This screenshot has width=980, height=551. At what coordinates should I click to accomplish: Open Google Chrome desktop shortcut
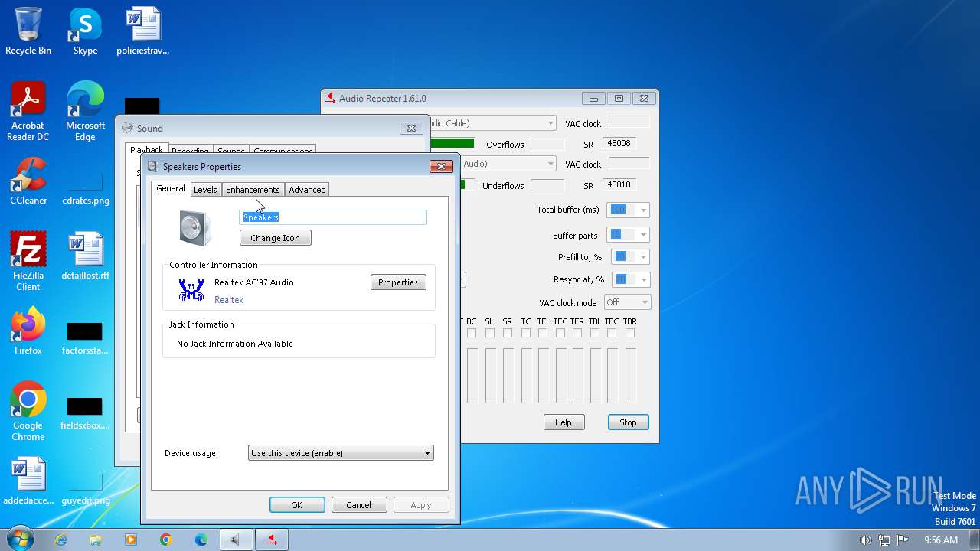tap(28, 412)
